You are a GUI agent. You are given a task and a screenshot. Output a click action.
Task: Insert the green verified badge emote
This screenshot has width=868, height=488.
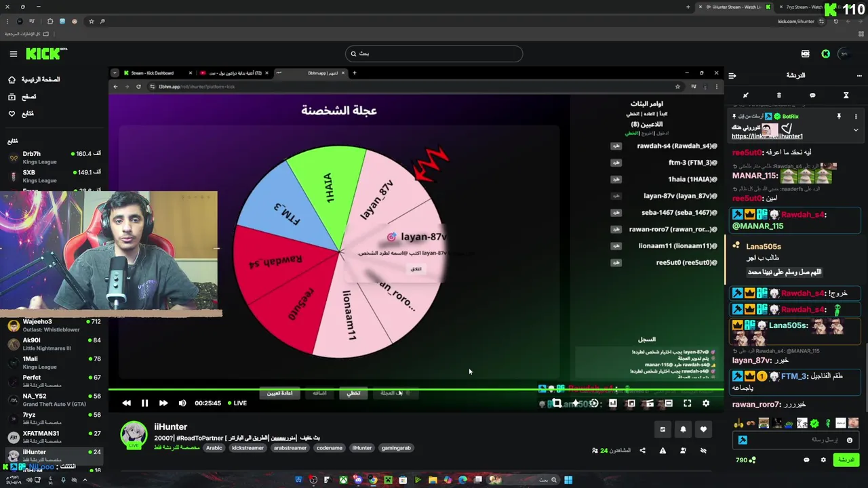pyautogui.click(x=814, y=424)
